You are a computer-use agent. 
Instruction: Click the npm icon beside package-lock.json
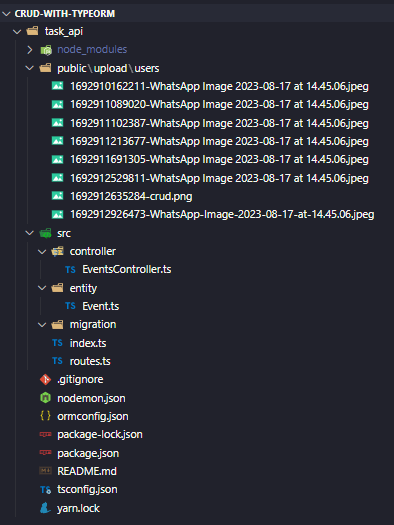[x=46, y=434]
